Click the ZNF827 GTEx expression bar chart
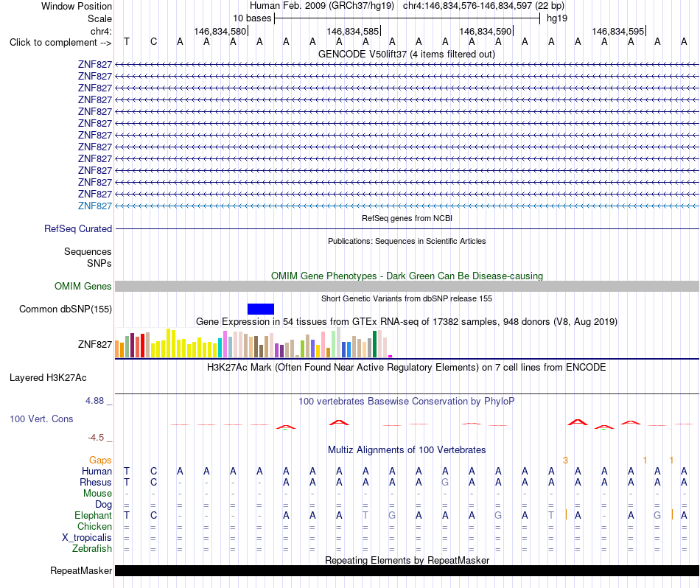 click(253, 343)
